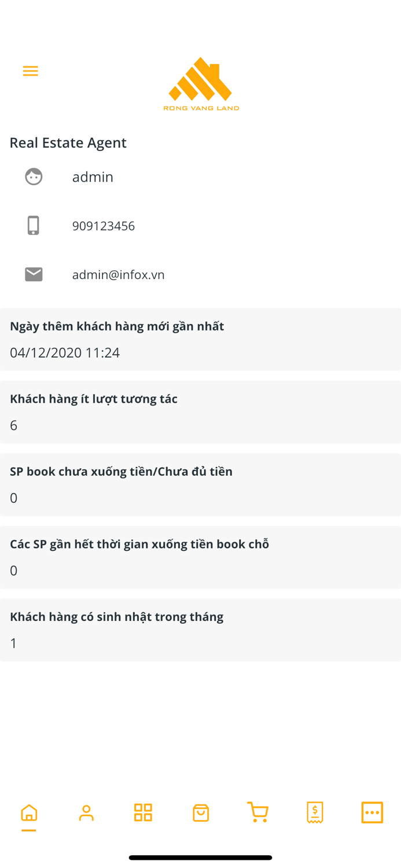
Task: Open the shopping bag tab
Action: (201, 812)
